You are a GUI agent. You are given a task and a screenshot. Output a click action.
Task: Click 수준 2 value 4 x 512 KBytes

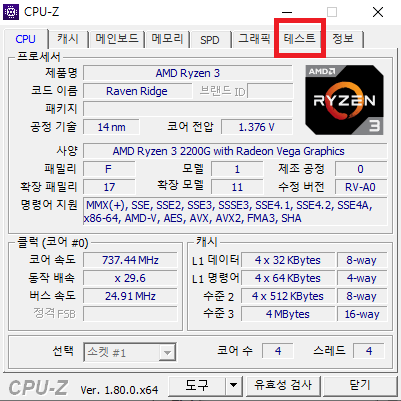[288, 296]
